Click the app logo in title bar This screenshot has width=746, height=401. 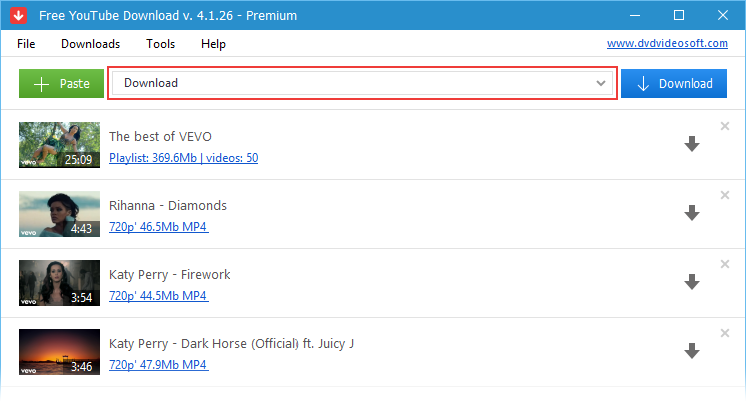pos(19,15)
